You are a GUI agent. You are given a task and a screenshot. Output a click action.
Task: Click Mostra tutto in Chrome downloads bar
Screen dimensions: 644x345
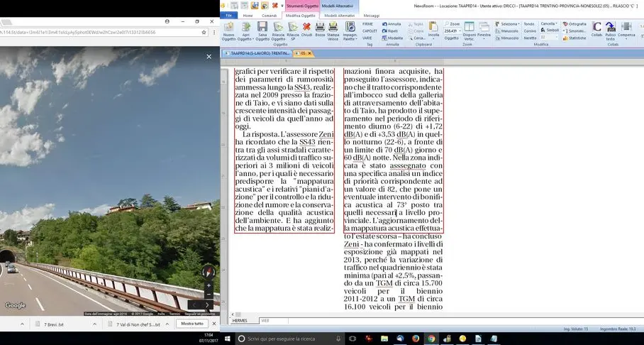[192, 324]
